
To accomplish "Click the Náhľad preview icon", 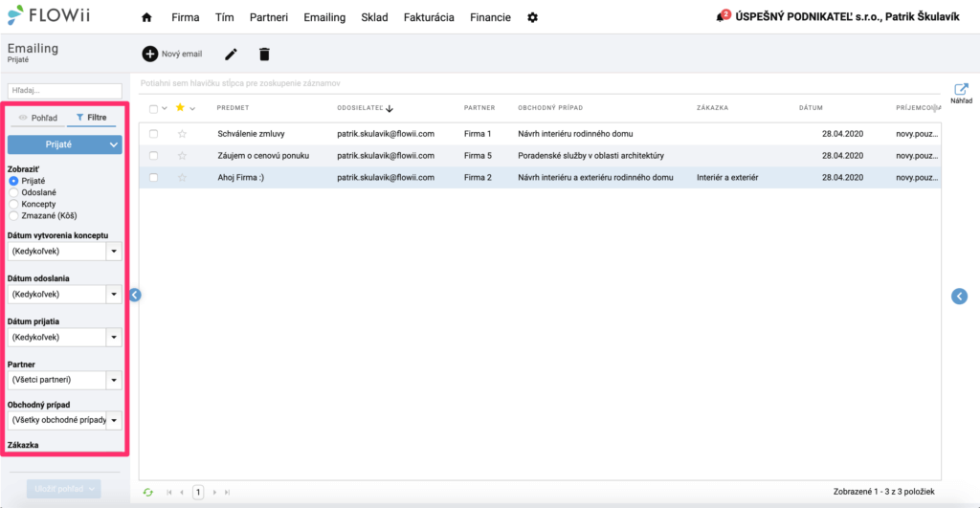I will pyautogui.click(x=961, y=93).
